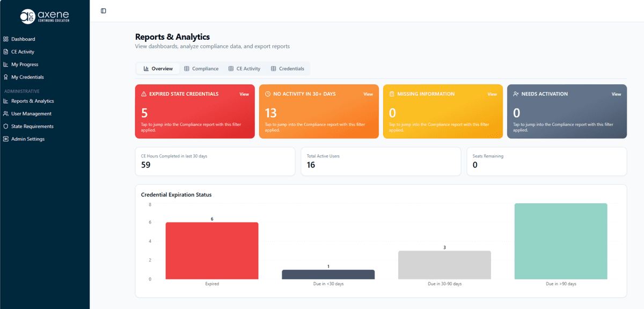Click the ADMINISTRATIVE section label
Image resolution: width=644 pixels, height=309 pixels.
click(x=22, y=91)
